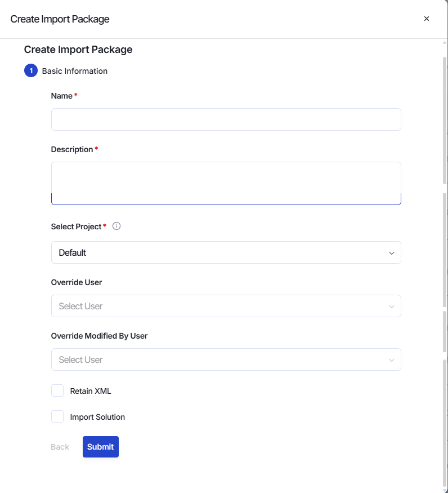The height and width of the screenshot is (493, 448).
Task: Toggle Retain XML via its text label
Action: (91, 391)
